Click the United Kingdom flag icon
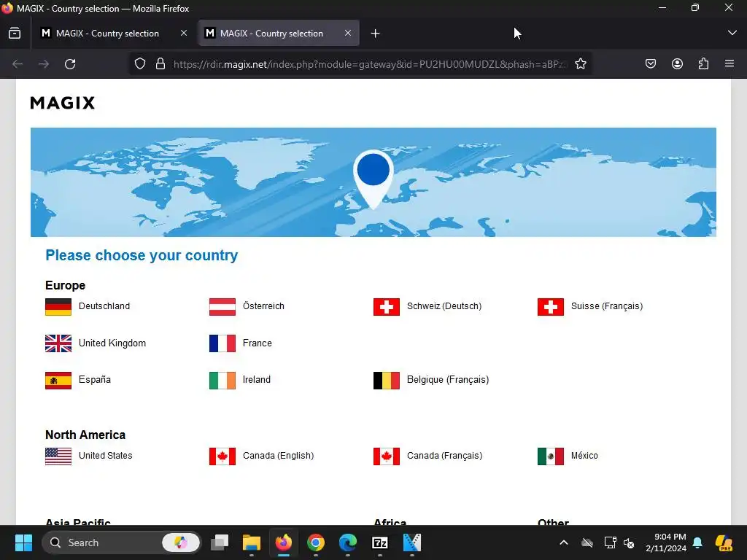 click(x=58, y=343)
